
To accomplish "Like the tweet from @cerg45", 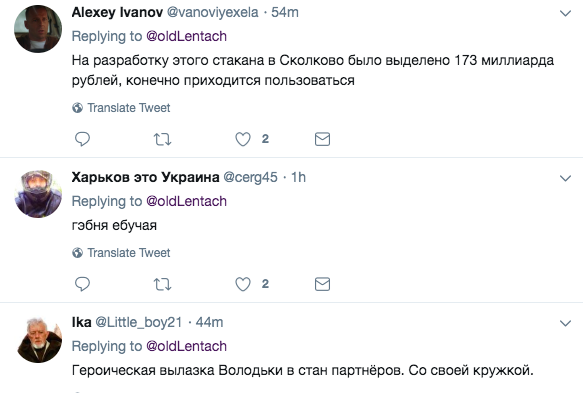I will coord(243,284).
